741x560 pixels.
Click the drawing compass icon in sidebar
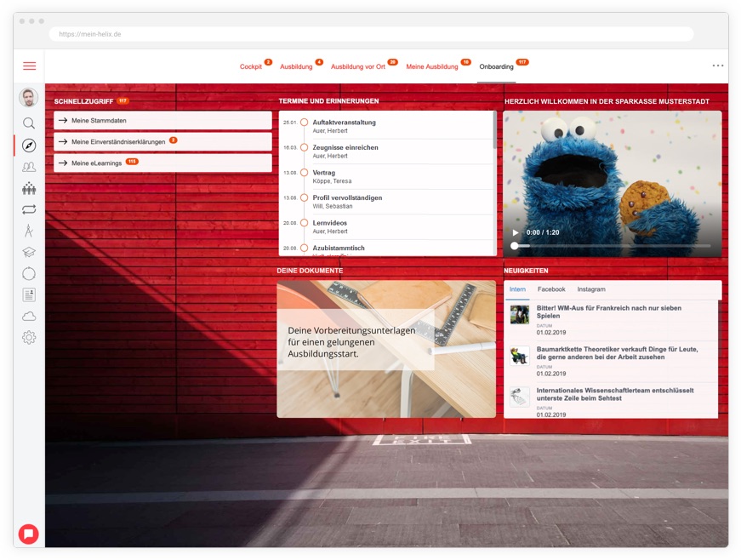tap(29, 230)
